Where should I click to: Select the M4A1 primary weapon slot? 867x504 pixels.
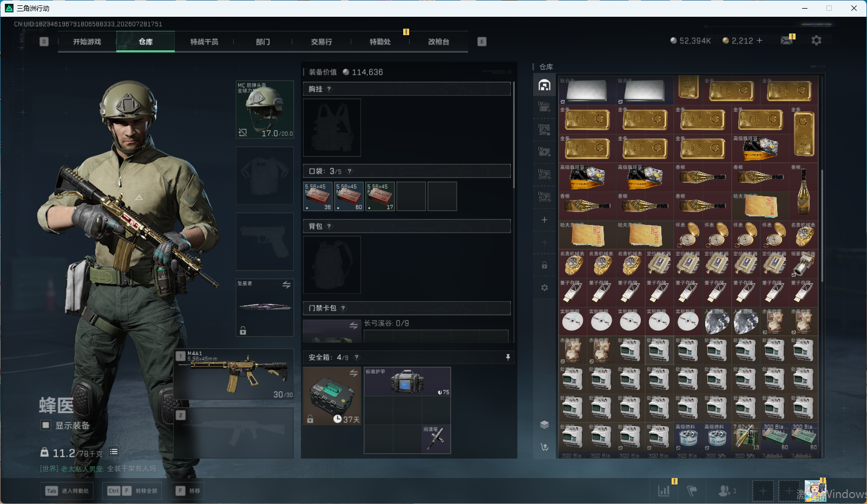click(234, 375)
